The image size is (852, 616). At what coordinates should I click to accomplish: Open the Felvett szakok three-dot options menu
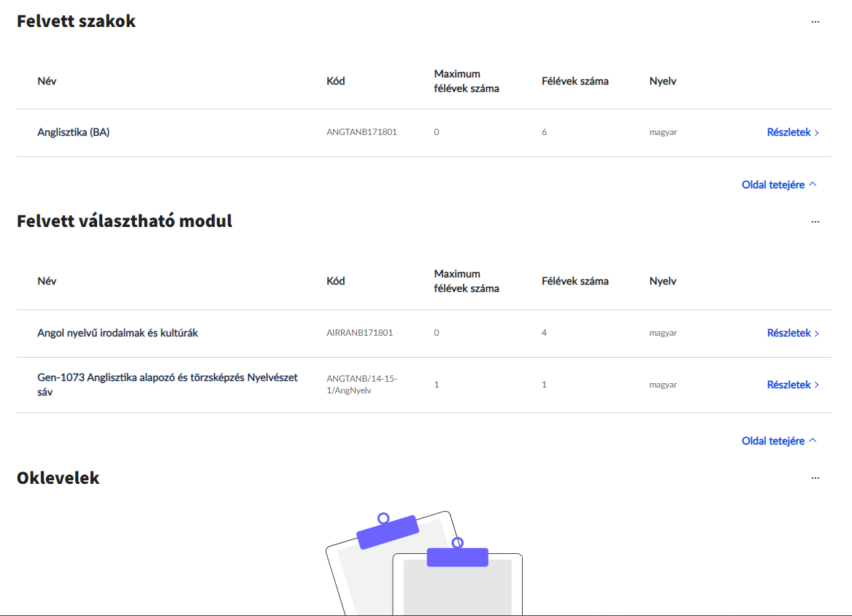point(815,22)
